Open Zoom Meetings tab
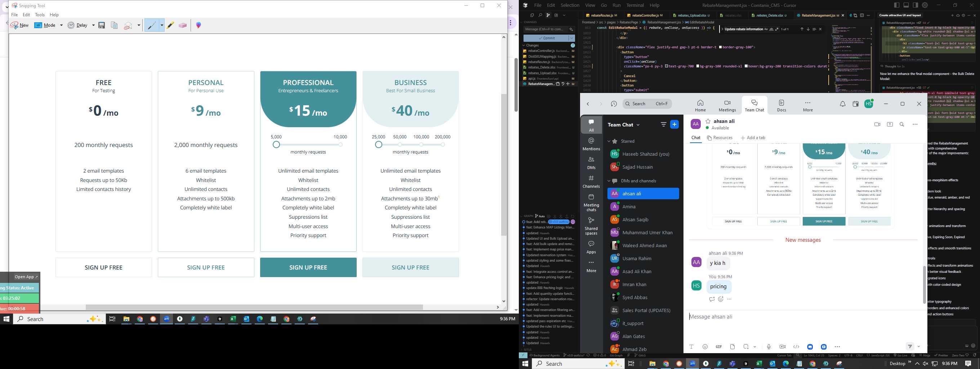 [727, 105]
